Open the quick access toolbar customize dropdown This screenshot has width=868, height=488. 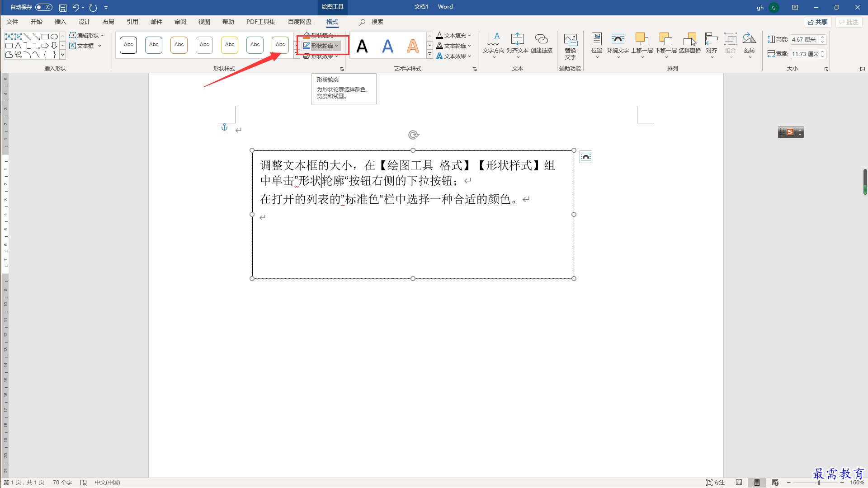106,7
